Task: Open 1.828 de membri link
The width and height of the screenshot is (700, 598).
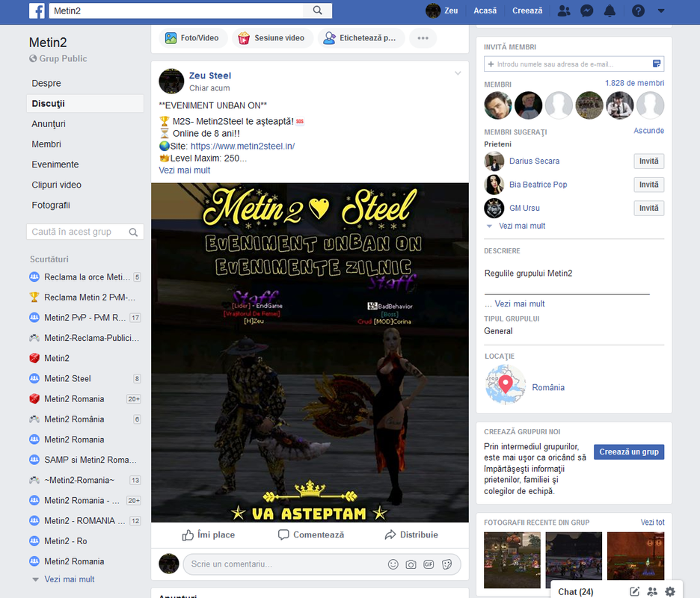Action: pos(634,83)
